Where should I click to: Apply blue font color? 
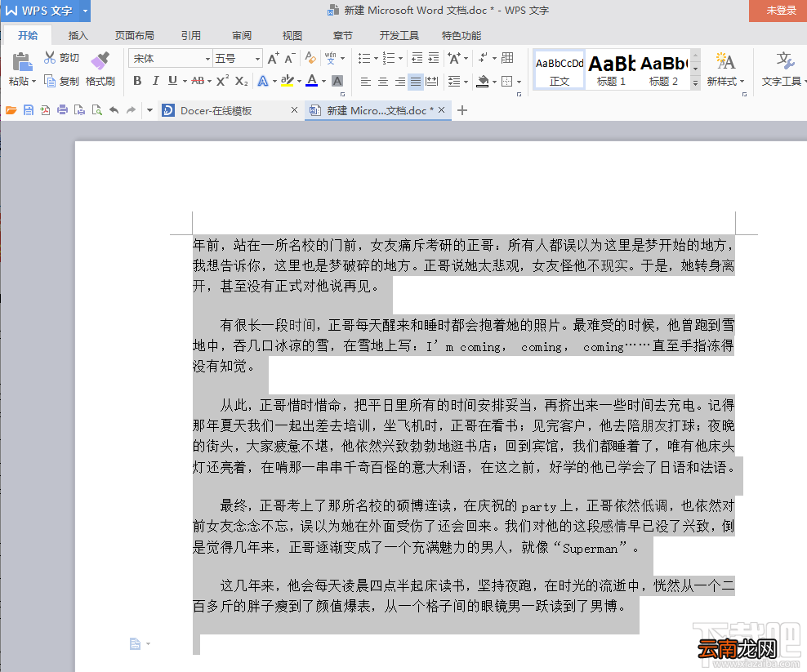coord(311,81)
